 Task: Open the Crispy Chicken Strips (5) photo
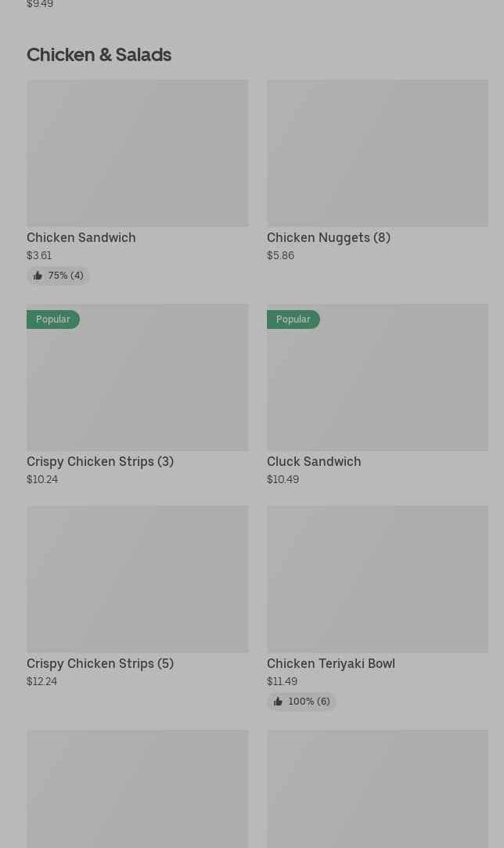pos(138,579)
